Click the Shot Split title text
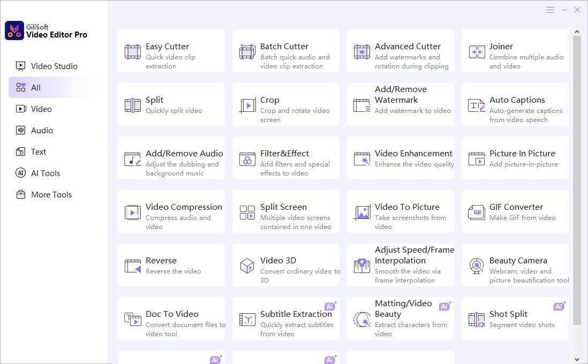This screenshot has width=588, height=364. (x=508, y=314)
